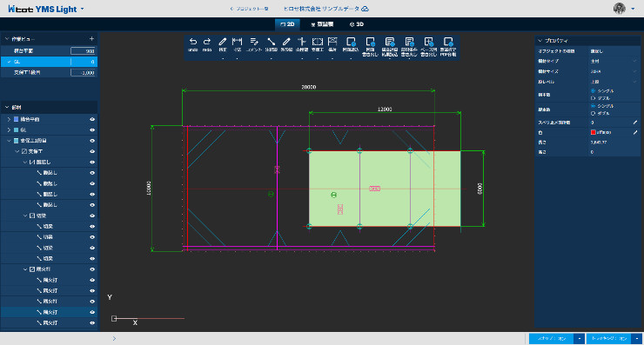
Task: Collapse the Properties panel header chevron
Action: pyautogui.click(x=540, y=41)
